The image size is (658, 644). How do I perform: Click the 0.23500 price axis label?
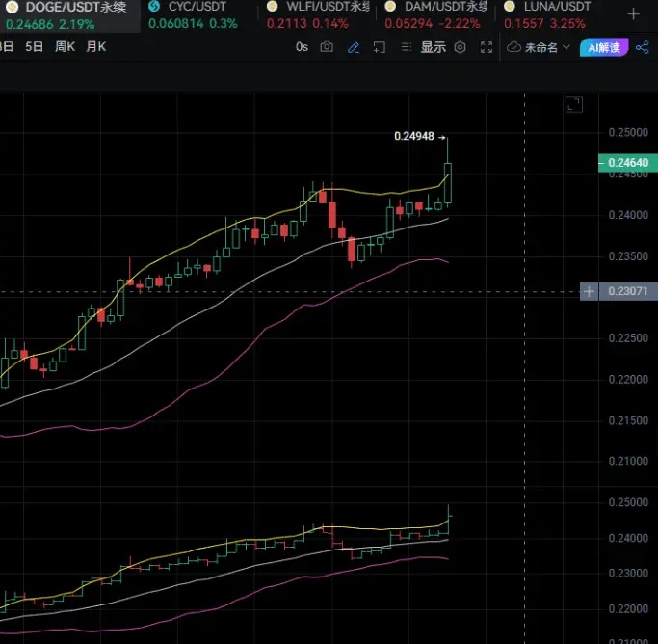(628, 256)
